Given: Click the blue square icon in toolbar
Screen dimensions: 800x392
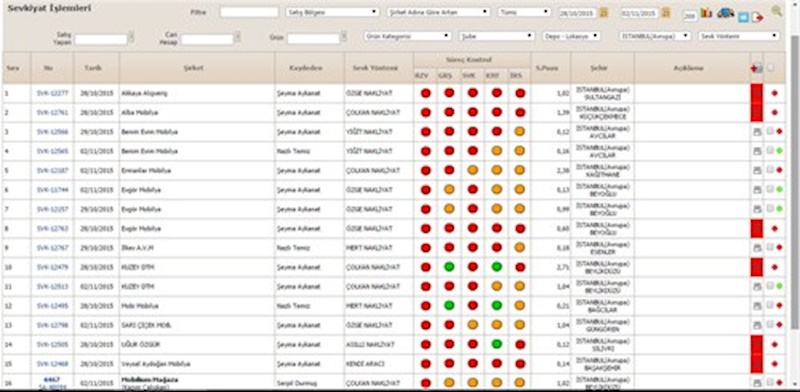Looking at the screenshot, I should (743, 17).
